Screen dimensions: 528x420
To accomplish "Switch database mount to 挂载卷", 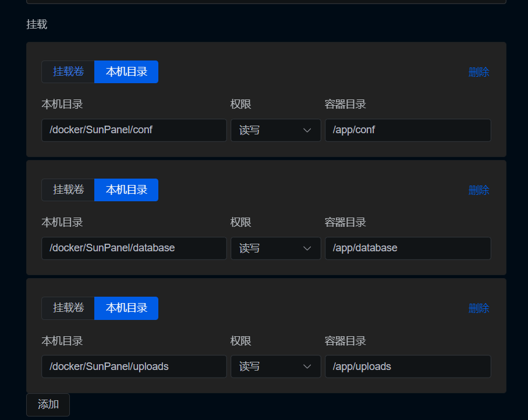I will 68,190.
